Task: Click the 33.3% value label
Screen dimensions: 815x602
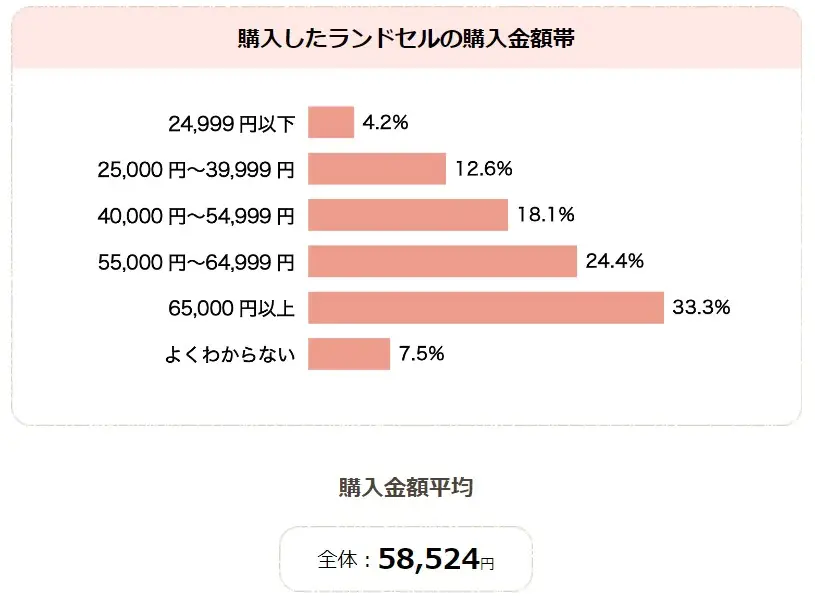Action: (701, 308)
